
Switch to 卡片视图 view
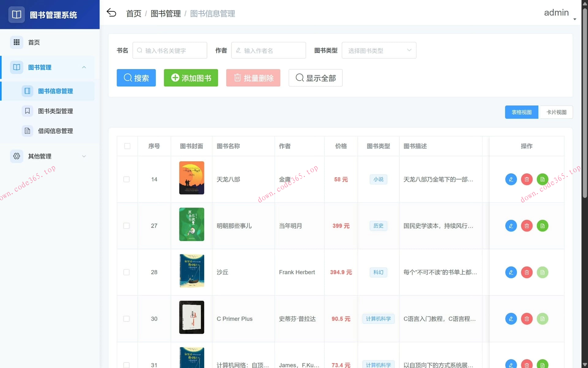pos(556,112)
